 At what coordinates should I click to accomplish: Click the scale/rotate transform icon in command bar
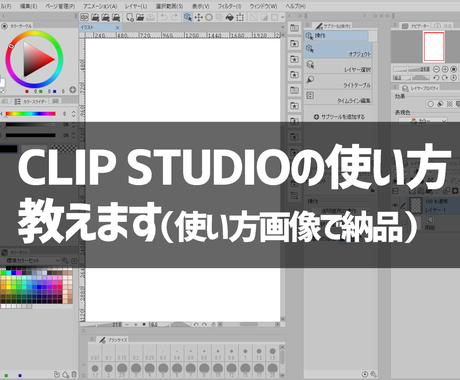[x=240, y=17]
